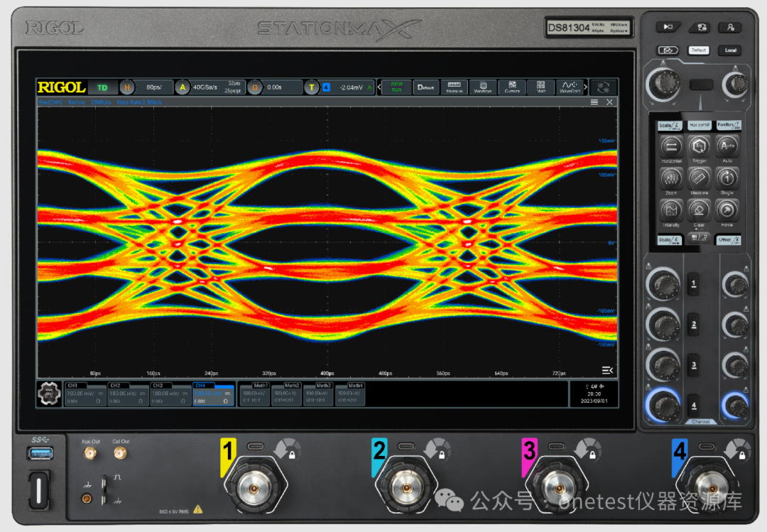Open the Cursors tool in toolbar
This screenshot has width=767, height=532.
(x=511, y=87)
